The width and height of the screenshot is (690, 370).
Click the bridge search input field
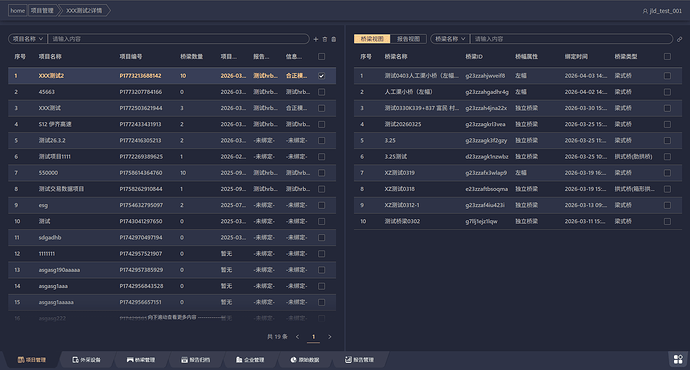coord(571,39)
